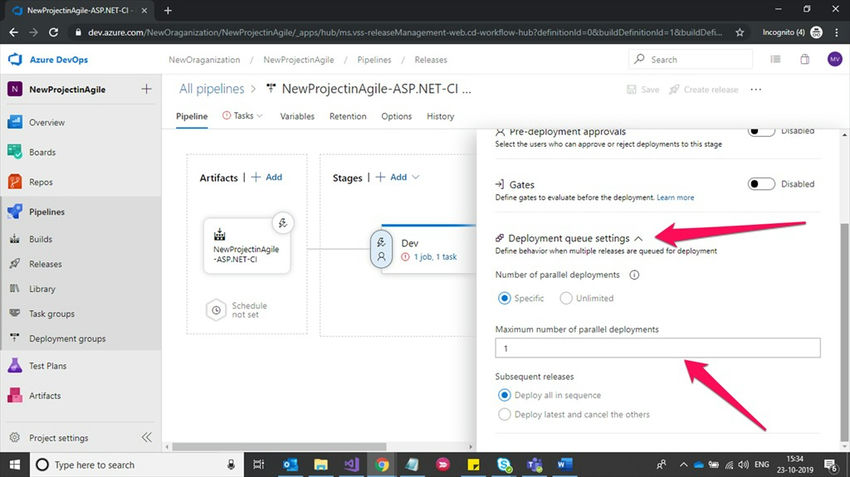Click the Save button
Image resolution: width=850 pixels, height=477 pixels.
643,89
